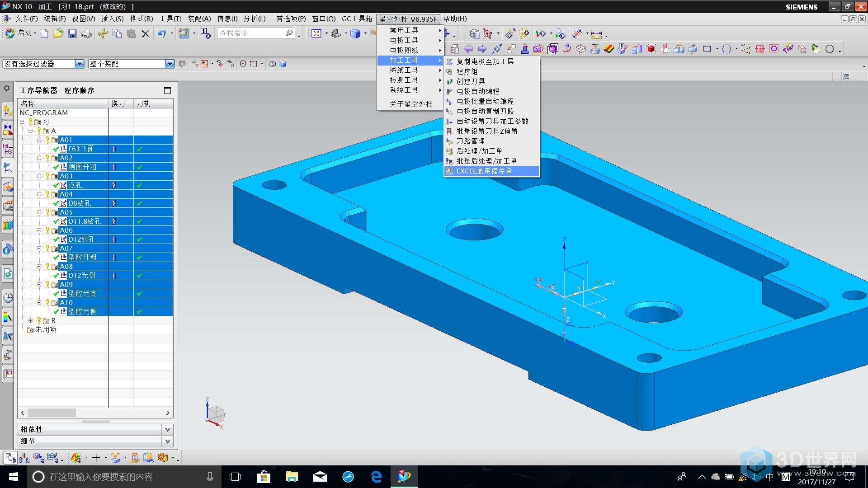
Task: Click the red solid cube icon
Action: click(x=651, y=49)
